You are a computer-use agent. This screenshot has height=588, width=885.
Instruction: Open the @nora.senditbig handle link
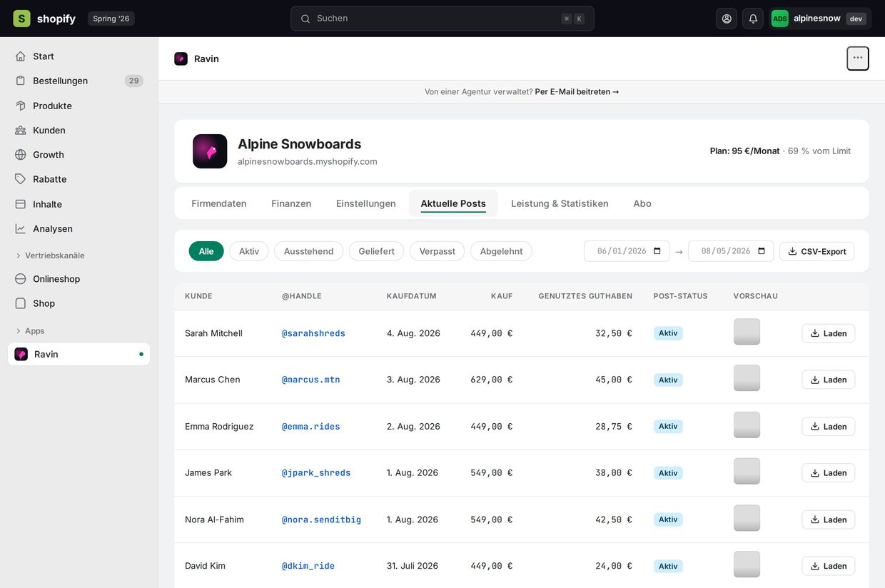pyautogui.click(x=321, y=519)
